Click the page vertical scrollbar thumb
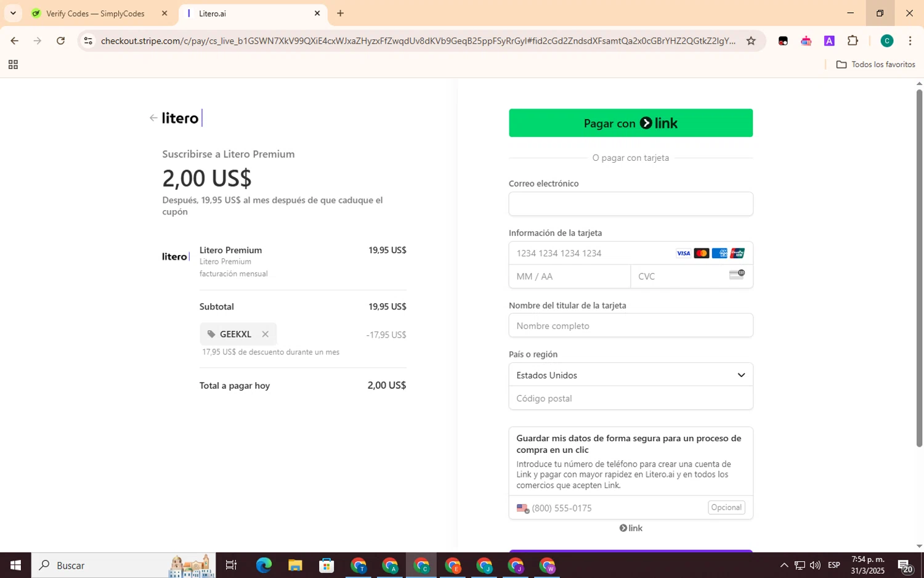The width and height of the screenshot is (924, 578). tap(919, 268)
